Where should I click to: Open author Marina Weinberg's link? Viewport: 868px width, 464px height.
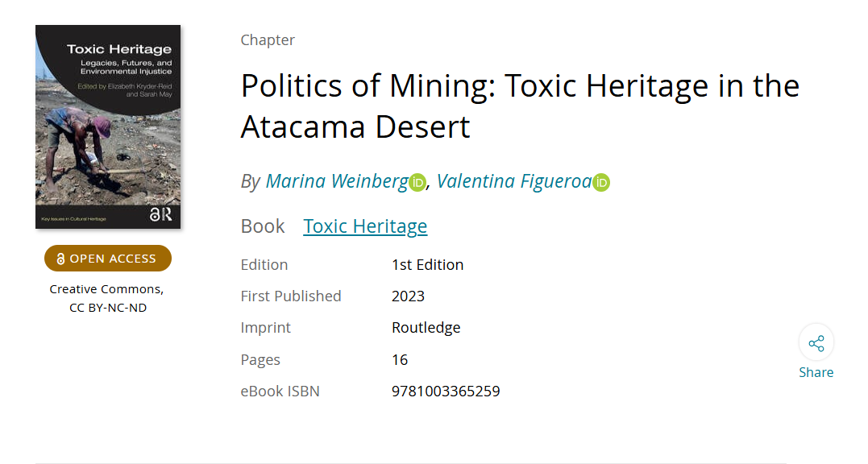[336, 182]
